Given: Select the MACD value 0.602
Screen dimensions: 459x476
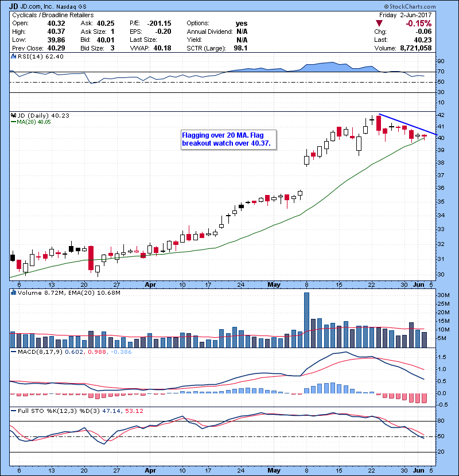Looking at the screenshot, I should tap(74, 352).
